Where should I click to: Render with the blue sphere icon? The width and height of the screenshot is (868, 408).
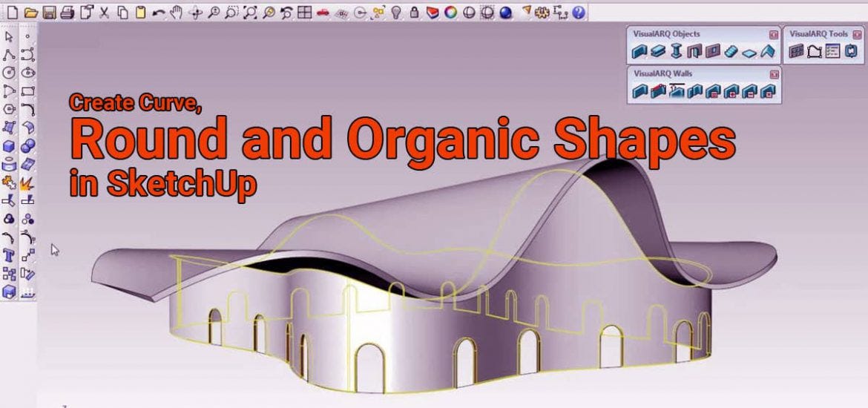click(505, 13)
